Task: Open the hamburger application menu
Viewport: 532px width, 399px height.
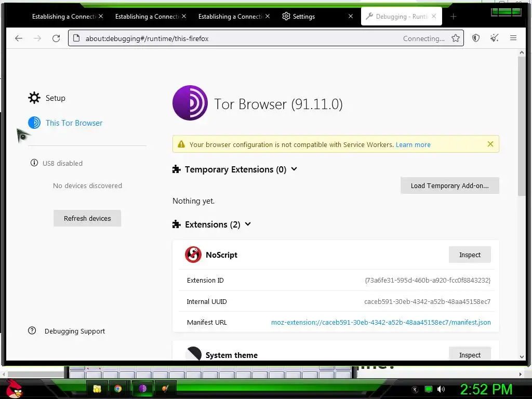Action: [x=513, y=38]
